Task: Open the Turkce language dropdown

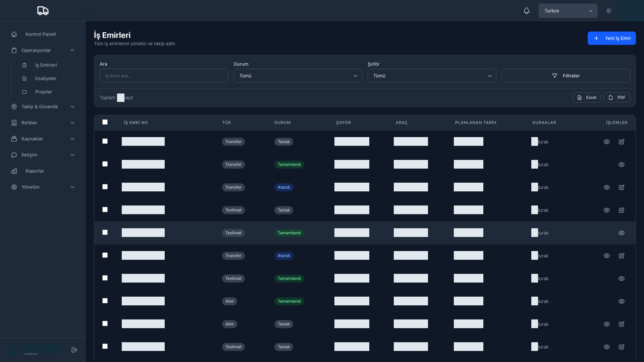Action: pyautogui.click(x=568, y=11)
